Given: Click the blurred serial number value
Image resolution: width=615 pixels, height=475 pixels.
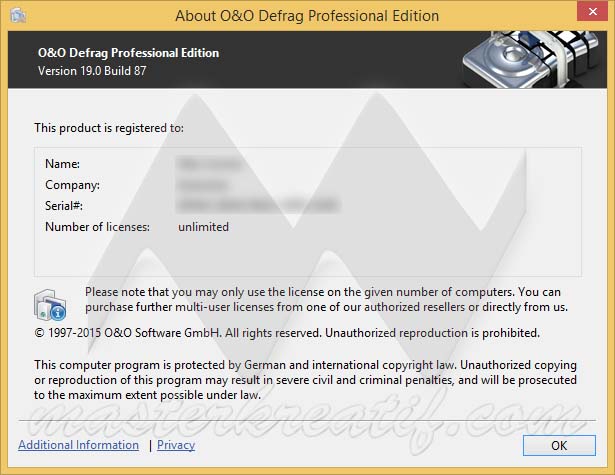Looking at the screenshot, I should (x=258, y=205).
